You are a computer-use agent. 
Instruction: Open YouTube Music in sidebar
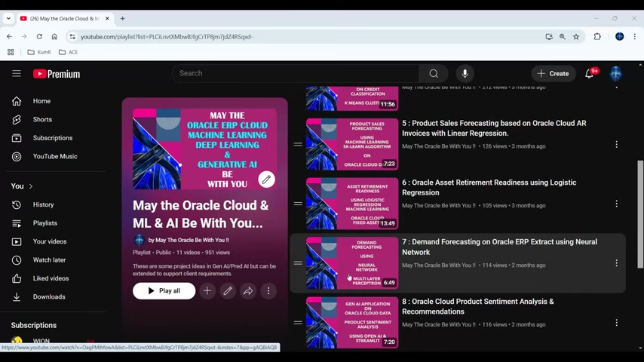[56, 157]
